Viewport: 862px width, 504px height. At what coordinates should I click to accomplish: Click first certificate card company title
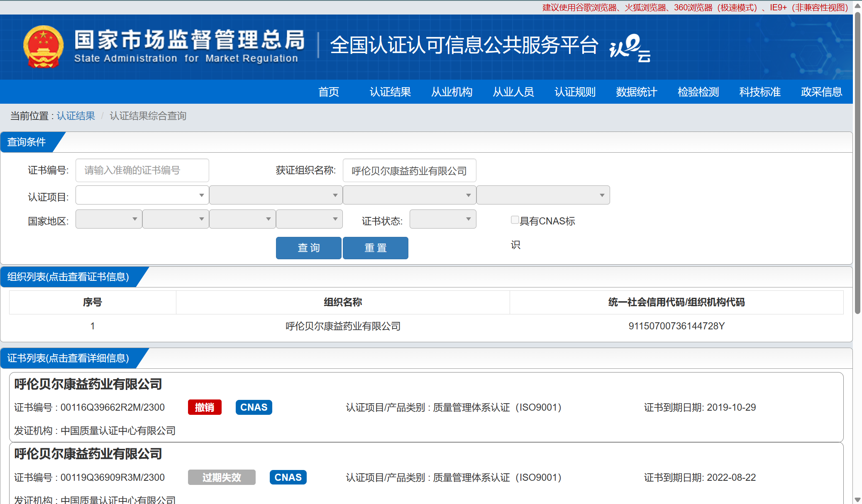pyautogui.click(x=88, y=384)
